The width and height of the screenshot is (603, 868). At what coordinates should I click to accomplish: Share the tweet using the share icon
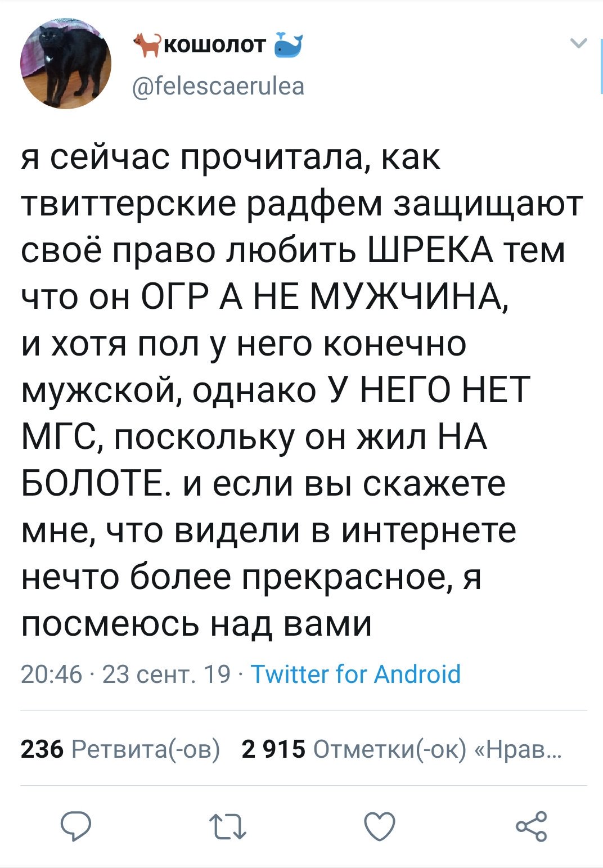[532, 826]
